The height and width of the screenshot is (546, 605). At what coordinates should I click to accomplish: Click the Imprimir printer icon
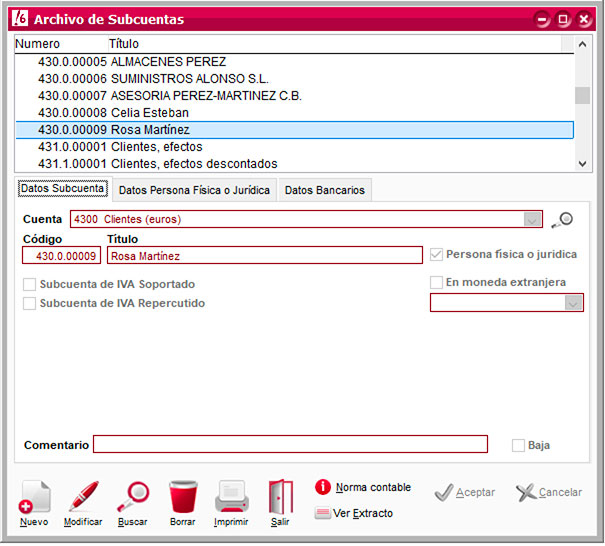(232, 497)
